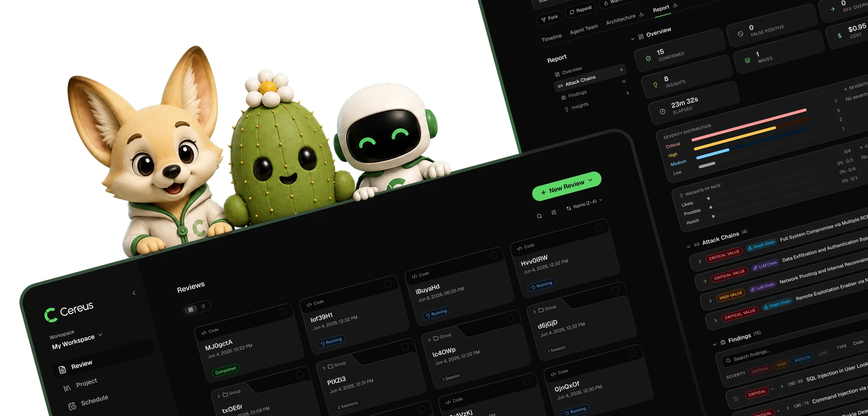Collapse the Cereus sidebar with the arrow
Screen dimensions: 868x416
(x=134, y=293)
